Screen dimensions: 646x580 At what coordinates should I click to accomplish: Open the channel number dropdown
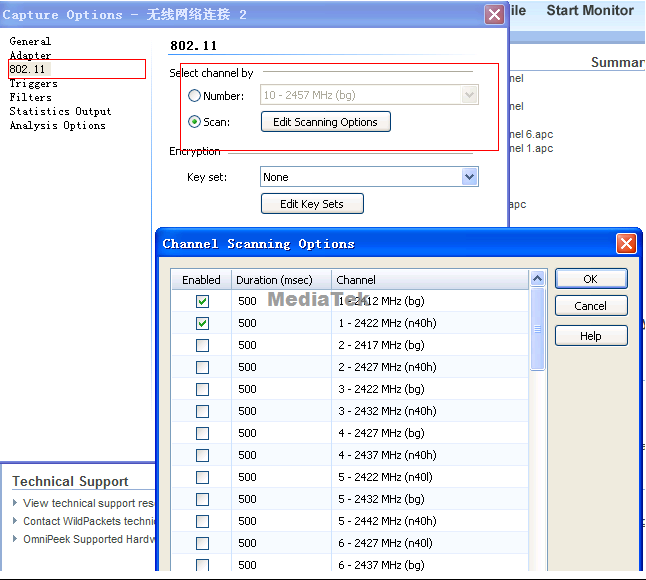pyautogui.click(x=469, y=95)
